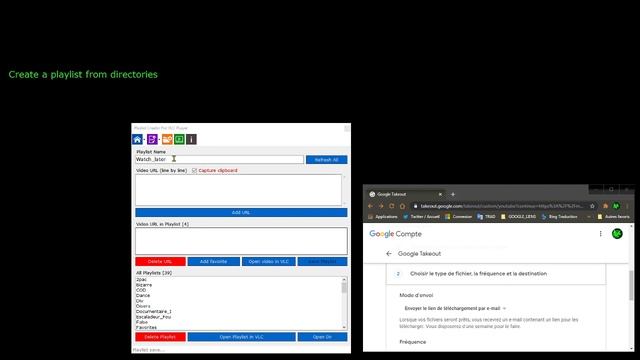Image resolution: width=640 pixels, height=360 pixels.
Task: Click the Save Playlist button
Action: 322,261
